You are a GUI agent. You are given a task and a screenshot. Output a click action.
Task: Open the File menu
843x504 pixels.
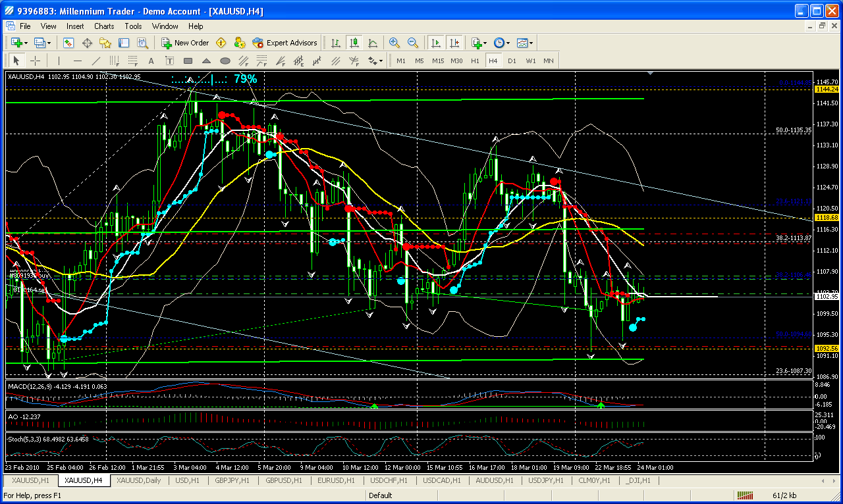point(25,26)
